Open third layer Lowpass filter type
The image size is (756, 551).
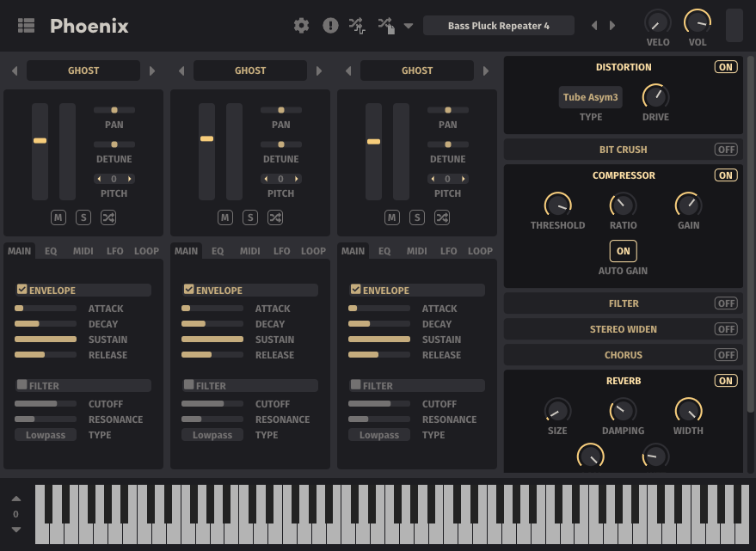[379, 435]
